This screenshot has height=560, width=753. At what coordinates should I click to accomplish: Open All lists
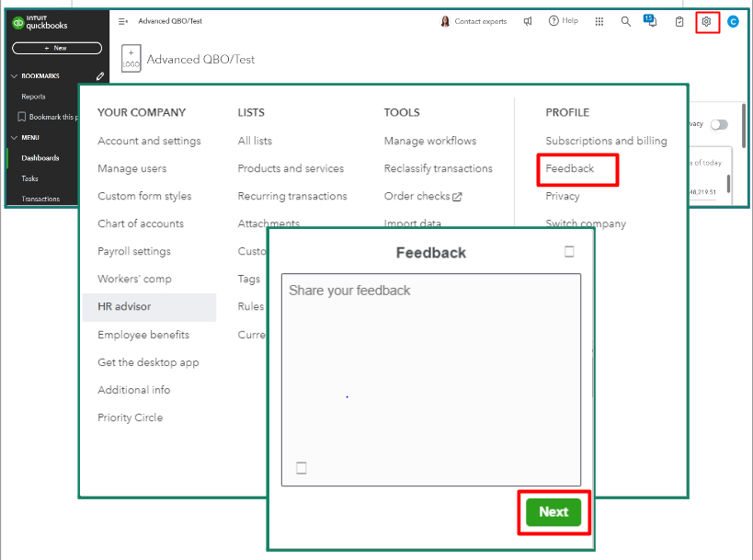tap(255, 141)
